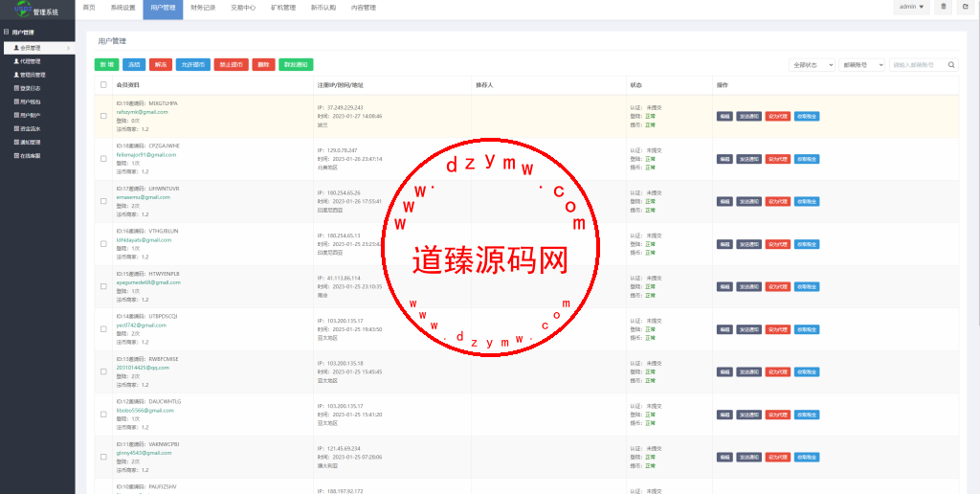The height and width of the screenshot is (494, 980).
Task: Click the rightmost blue action button for kdhidayats@gmail.com
Action: pyautogui.click(x=807, y=244)
